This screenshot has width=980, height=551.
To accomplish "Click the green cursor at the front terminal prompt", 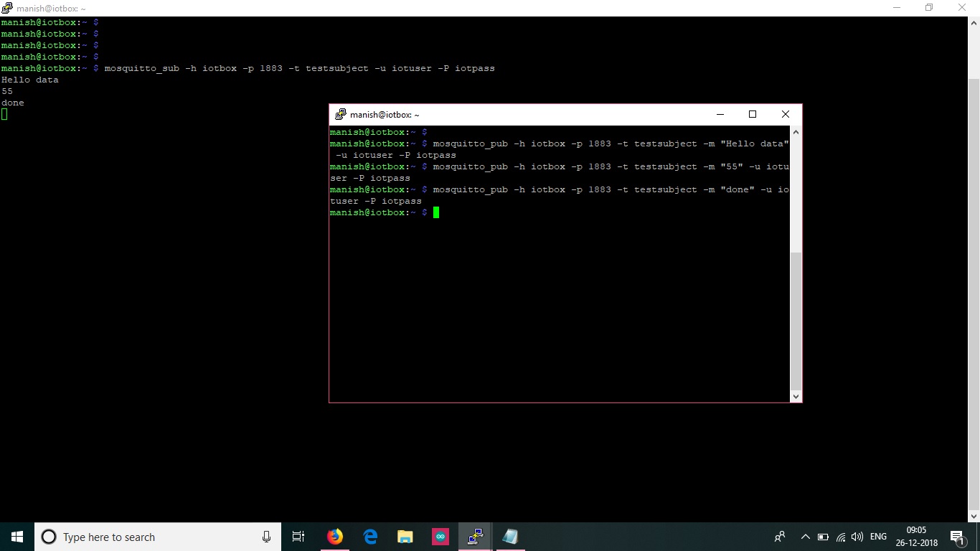I will point(436,212).
